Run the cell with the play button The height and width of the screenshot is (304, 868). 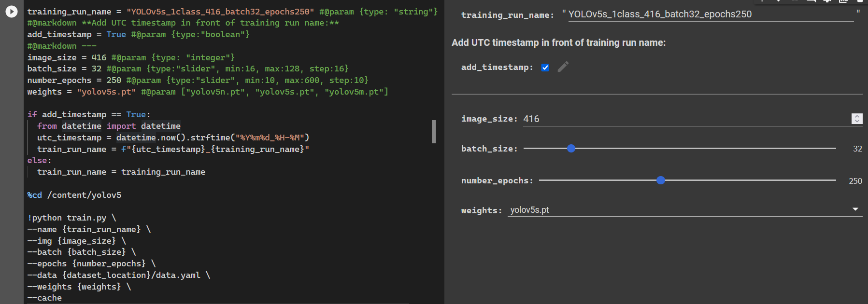coord(12,12)
